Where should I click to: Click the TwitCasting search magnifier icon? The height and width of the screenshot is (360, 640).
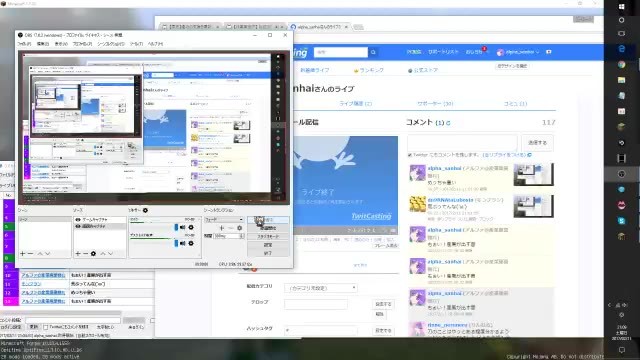(373, 52)
